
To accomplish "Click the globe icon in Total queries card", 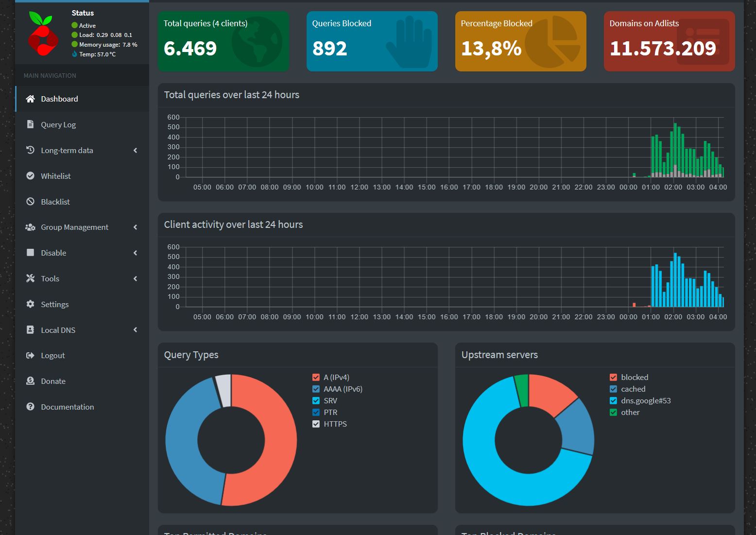I will pyautogui.click(x=257, y=42).
